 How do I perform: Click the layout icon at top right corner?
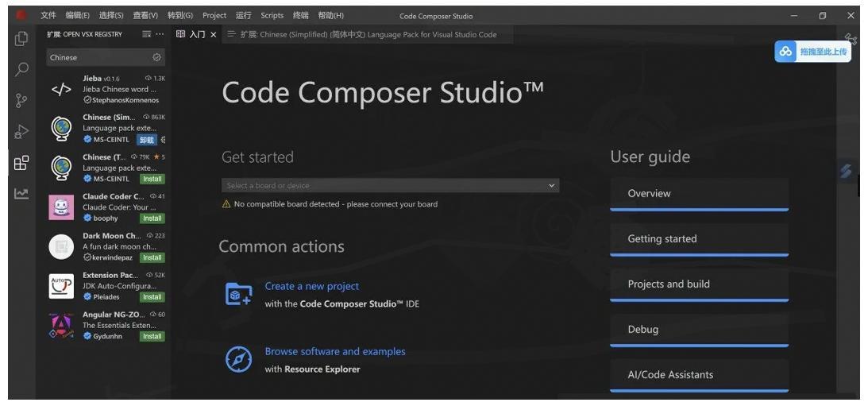pos(851,37)
